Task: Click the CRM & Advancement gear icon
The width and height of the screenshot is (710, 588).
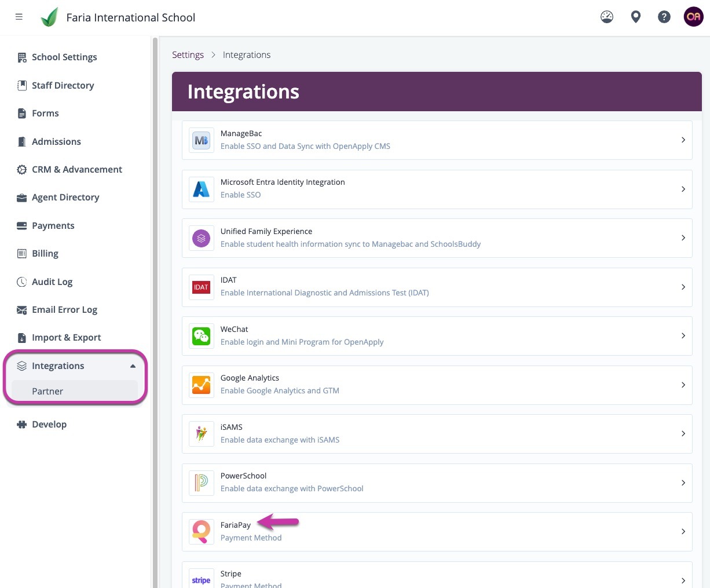Action: [22, 170]
